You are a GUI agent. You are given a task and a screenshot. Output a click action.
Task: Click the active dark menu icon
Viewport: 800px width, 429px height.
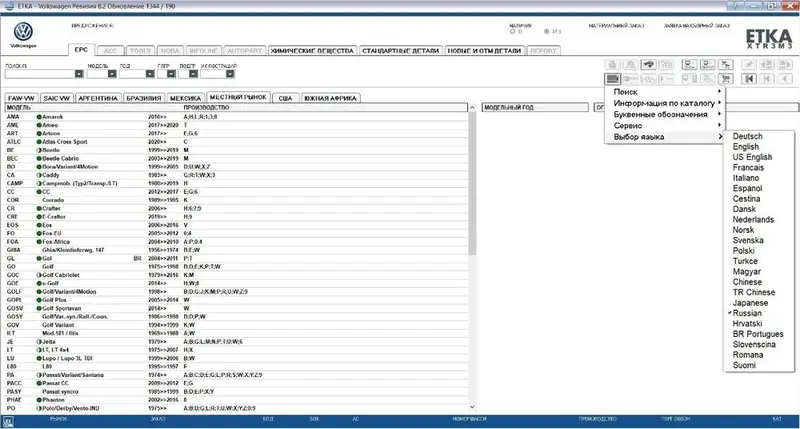(x=612, y=79)
